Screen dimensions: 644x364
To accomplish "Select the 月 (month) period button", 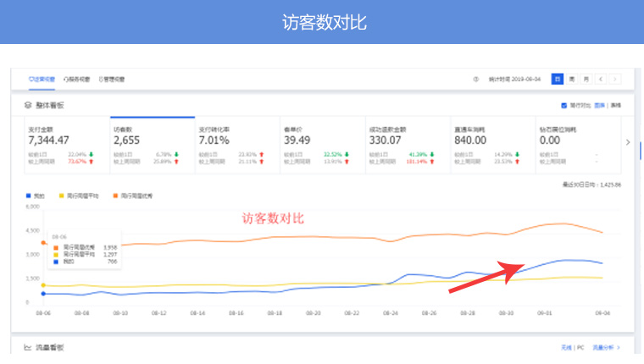I will click(586, 80).
